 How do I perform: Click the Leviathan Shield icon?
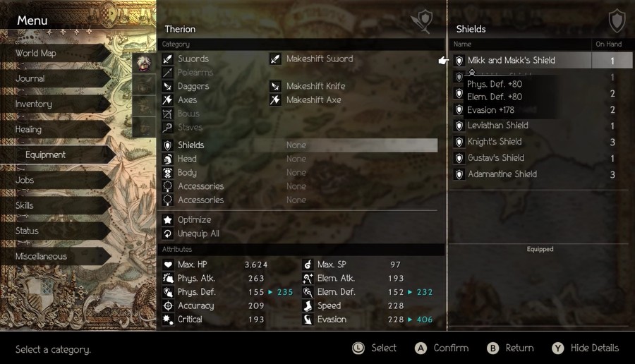[459, 126]
